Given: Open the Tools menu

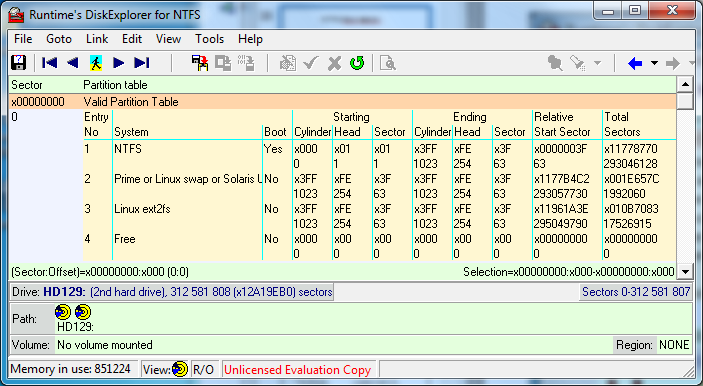Looking at the screenshot, I should click(x=209, y=39).
